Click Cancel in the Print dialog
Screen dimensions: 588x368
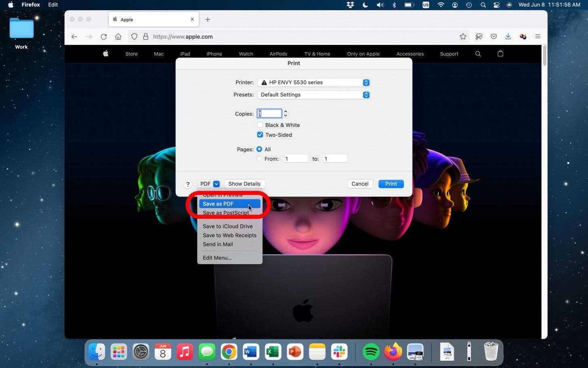[360, 184]
